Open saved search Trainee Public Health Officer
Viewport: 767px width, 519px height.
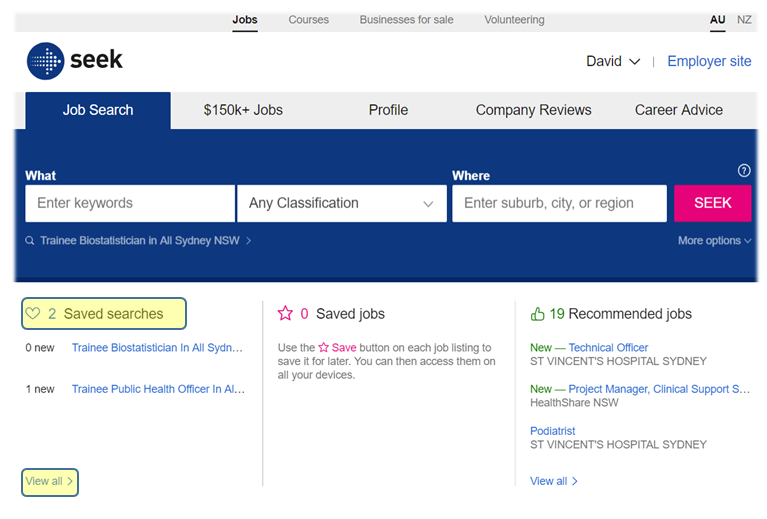[x=158, y=389]
